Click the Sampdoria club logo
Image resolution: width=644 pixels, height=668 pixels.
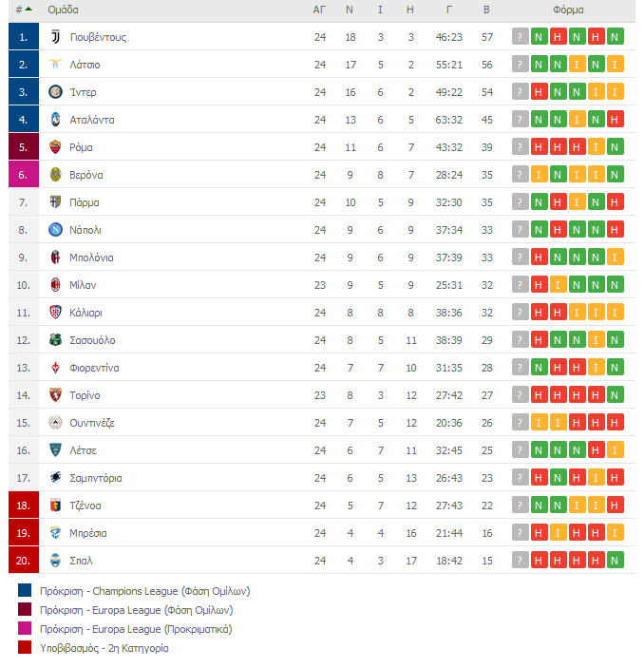tap(55, 478)
